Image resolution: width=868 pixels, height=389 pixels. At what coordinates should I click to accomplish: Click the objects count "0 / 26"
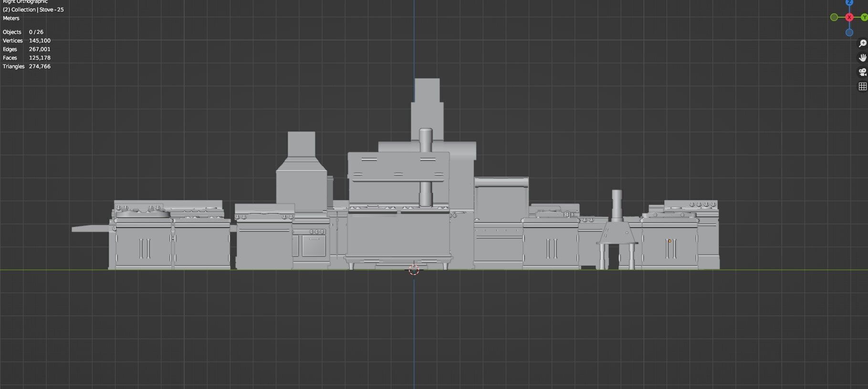click(36, 32)
